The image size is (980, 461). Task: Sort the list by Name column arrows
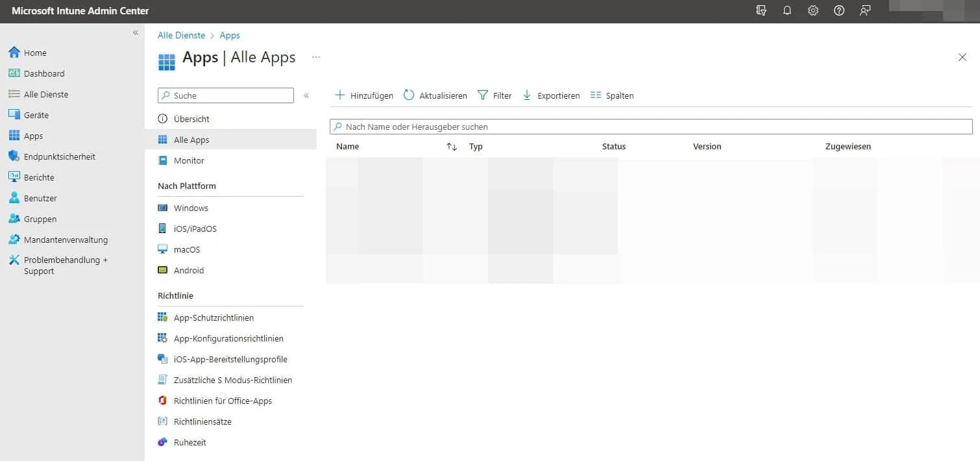[452, 147]
